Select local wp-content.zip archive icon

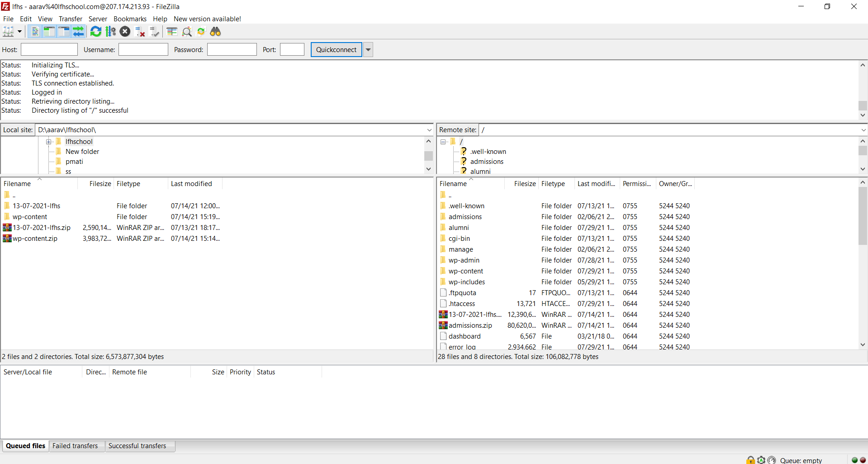tap(7, 238)
